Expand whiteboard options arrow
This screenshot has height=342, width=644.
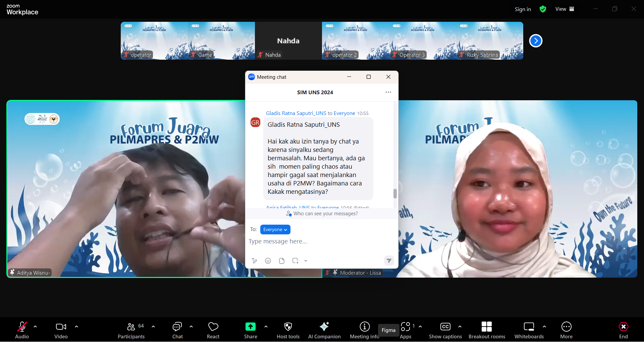pyautogui.click(x=544, y=326)
